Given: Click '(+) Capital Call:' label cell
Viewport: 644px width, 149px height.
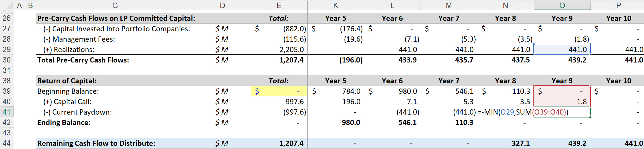Looking at the screenshot, I should click(x=115, y=102).
